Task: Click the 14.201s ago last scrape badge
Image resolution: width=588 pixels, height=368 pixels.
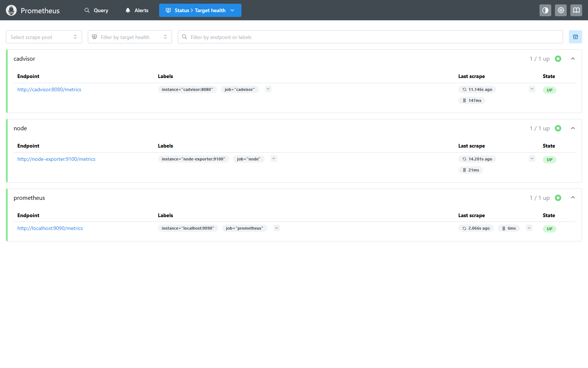Action: [x=477, y=159]
